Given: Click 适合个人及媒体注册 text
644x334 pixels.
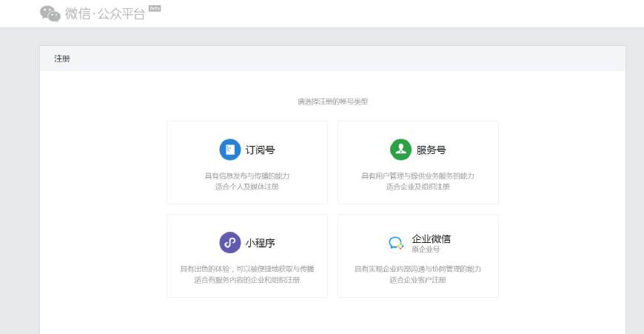Looking at the screenshot, I should 247,187.
